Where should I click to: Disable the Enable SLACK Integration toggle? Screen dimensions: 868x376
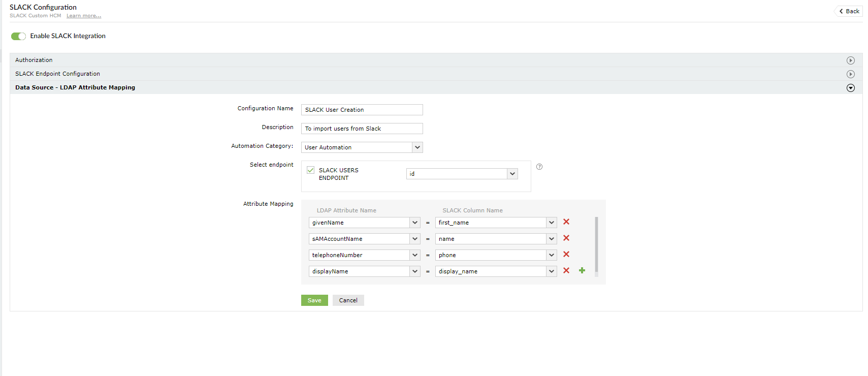click(x=18, y=36)
